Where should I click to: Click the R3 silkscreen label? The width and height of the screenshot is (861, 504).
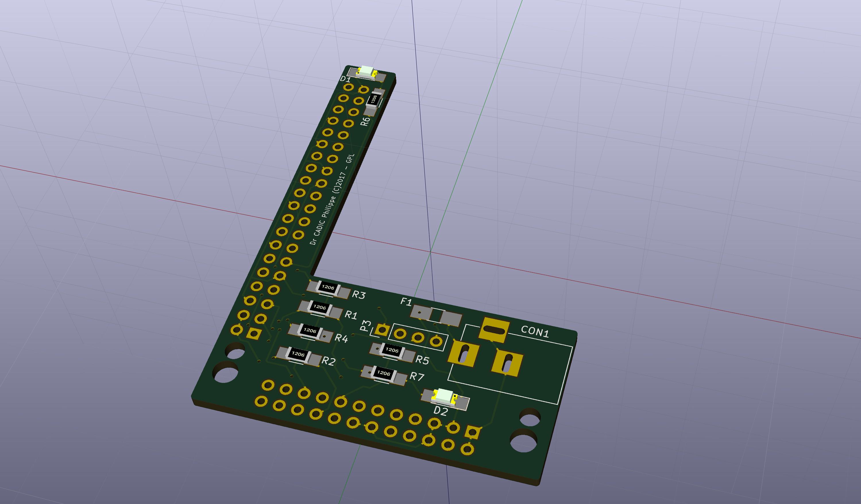[x=359, y=295]
